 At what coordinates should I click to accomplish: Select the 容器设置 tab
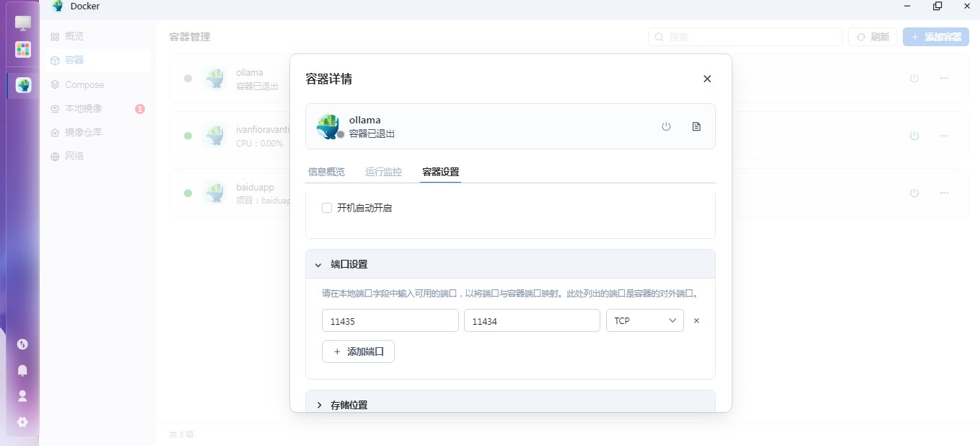(x=440, y=172)
